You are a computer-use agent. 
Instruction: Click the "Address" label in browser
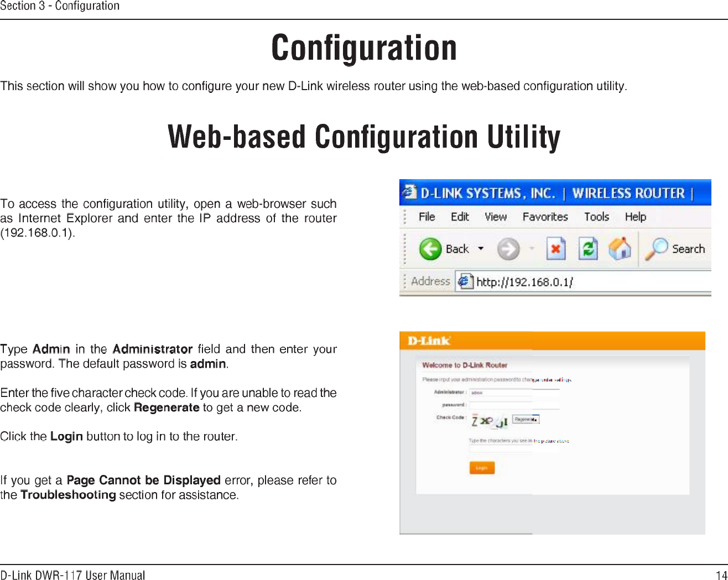430,281
